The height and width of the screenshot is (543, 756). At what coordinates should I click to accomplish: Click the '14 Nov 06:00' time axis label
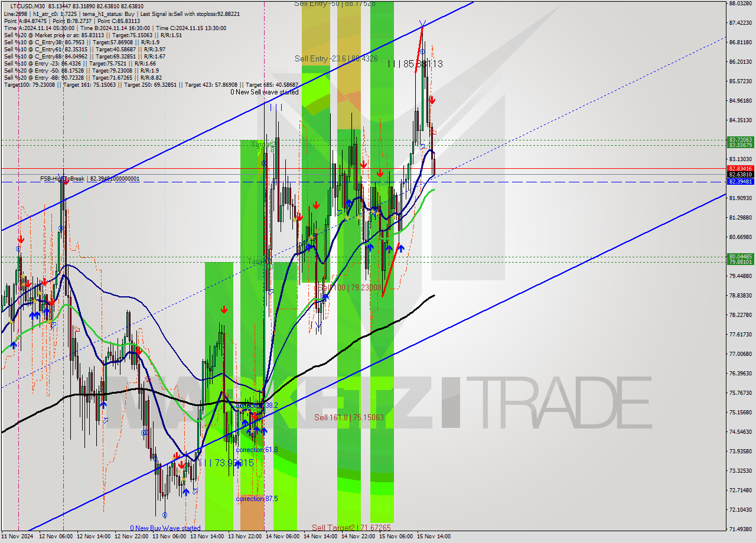tap(282, 537)
